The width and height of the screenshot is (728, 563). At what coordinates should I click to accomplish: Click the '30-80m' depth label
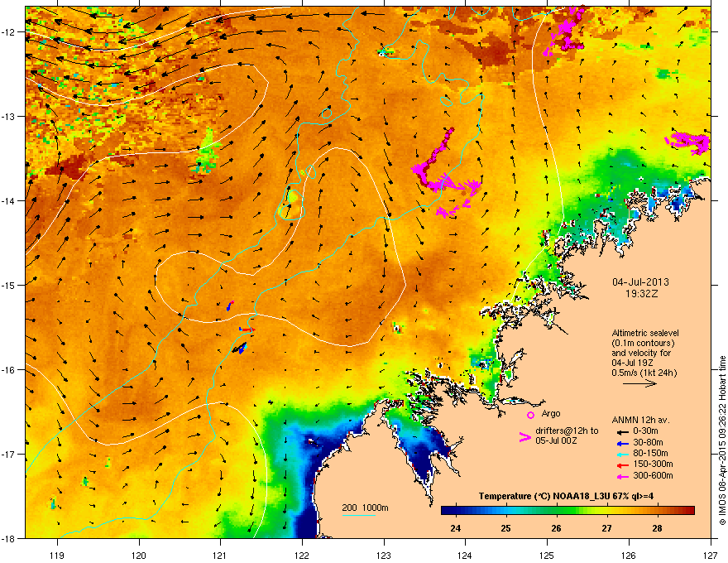pyautogui.click(x=648, y=443)
